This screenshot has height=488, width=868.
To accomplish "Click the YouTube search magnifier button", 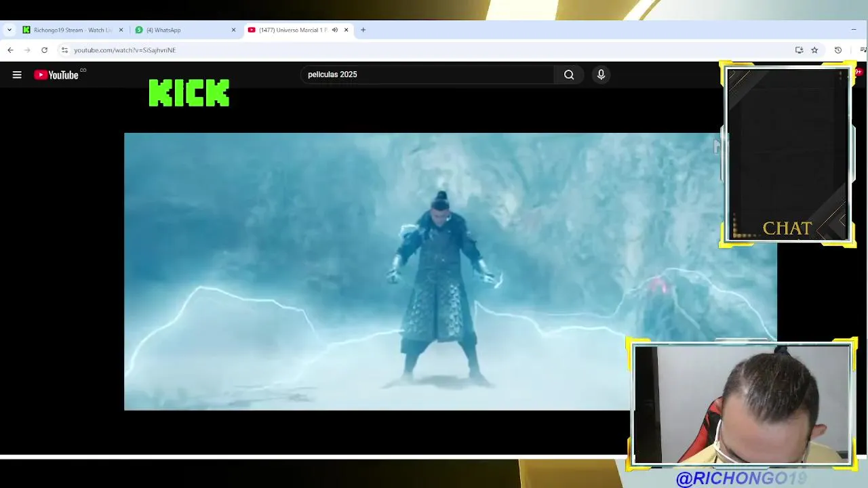I will coord(569,75).
